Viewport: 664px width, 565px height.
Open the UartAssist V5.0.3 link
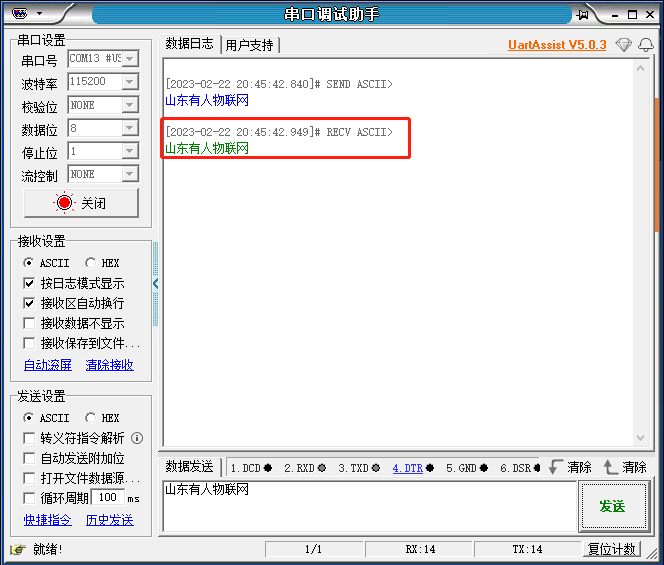tap(557, 44)
